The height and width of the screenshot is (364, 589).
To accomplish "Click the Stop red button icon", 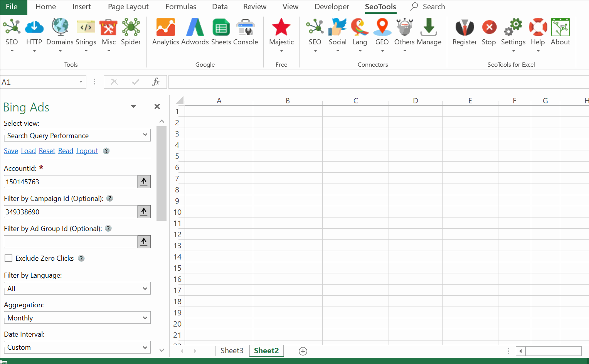I will [489, 27].
